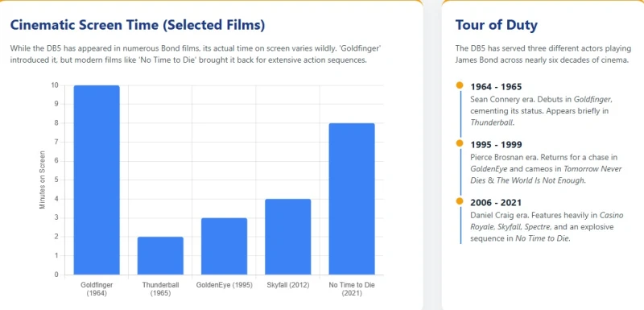The height and width of the screenshot is (310, 644).
Task: Click the Minutes on Screen axis label
Action: (43, 180)
